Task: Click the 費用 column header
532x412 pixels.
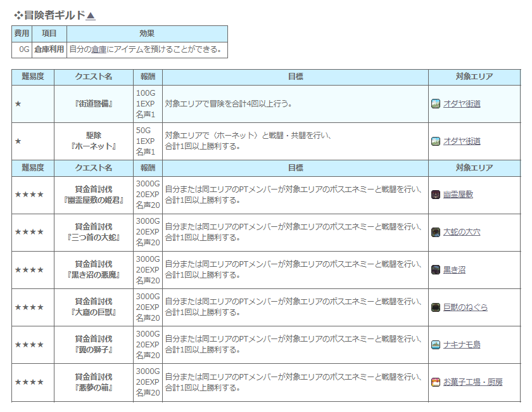Action: [x=22, y=34]
